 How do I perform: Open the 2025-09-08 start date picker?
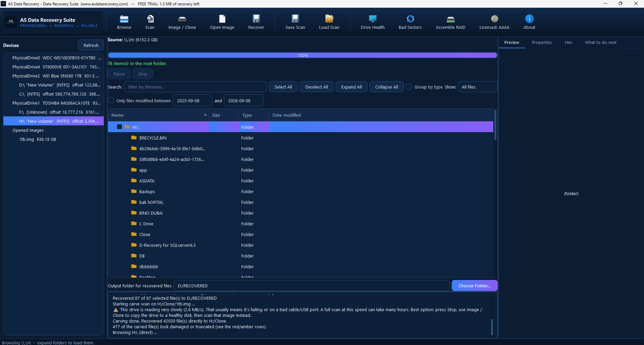192,101
